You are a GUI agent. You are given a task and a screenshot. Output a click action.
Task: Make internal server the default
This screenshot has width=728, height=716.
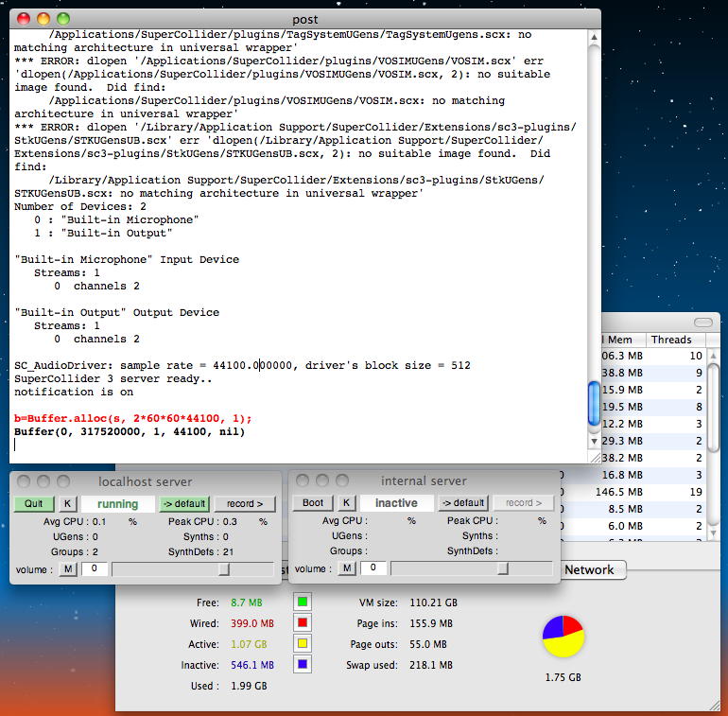tap(463, 503)
